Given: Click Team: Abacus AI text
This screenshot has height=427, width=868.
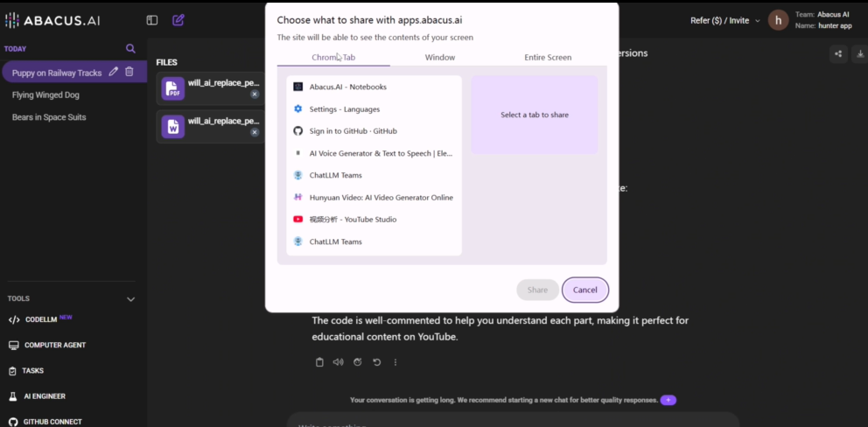Looking at the screenshot, I should point(822,15).
